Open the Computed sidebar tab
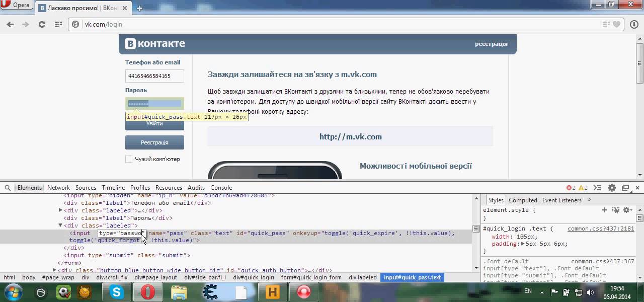644x302 pixels. 523,200
